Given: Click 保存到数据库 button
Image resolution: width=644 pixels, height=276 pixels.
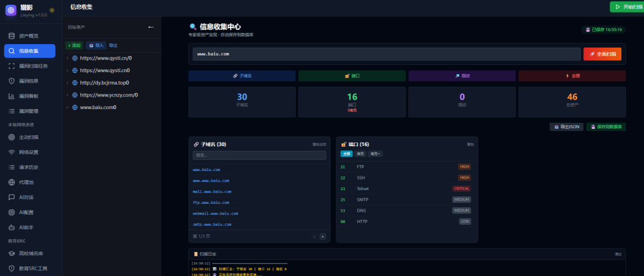Looking at the screenshot, I should point(606,127).
